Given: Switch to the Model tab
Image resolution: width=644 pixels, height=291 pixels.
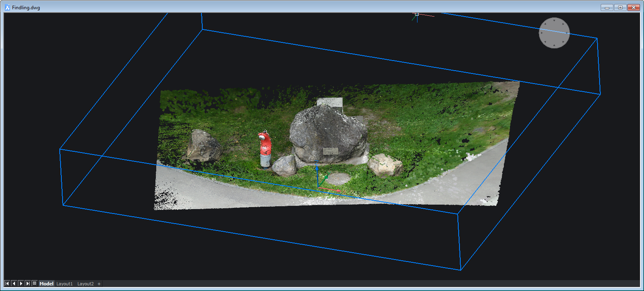Looking at the screenshot, I should [46, 284].
